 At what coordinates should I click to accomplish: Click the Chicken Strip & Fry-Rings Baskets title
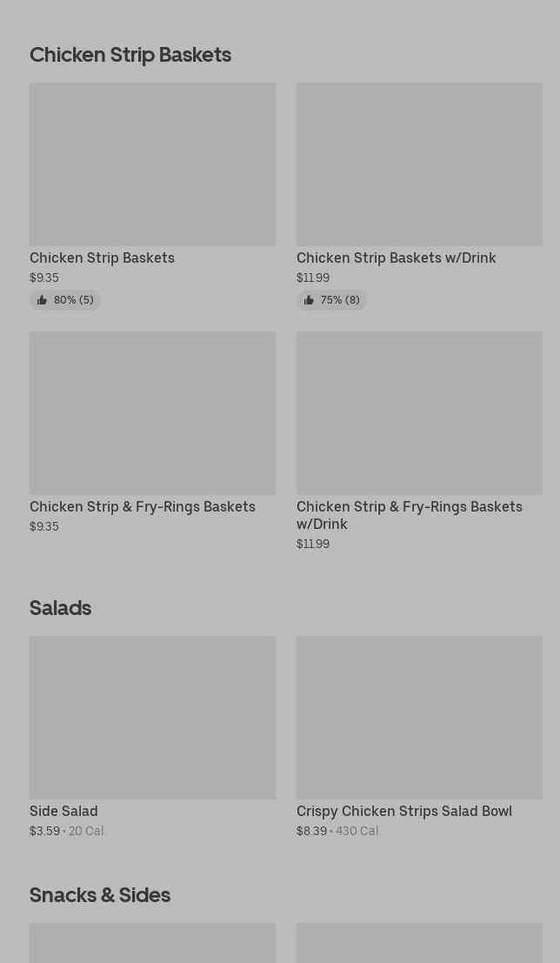143,506
